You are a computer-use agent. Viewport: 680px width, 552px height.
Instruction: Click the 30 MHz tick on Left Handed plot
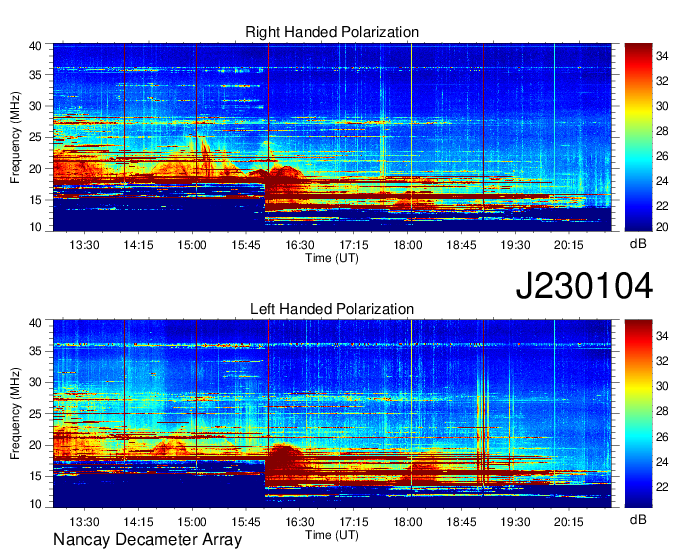[35, 382]
